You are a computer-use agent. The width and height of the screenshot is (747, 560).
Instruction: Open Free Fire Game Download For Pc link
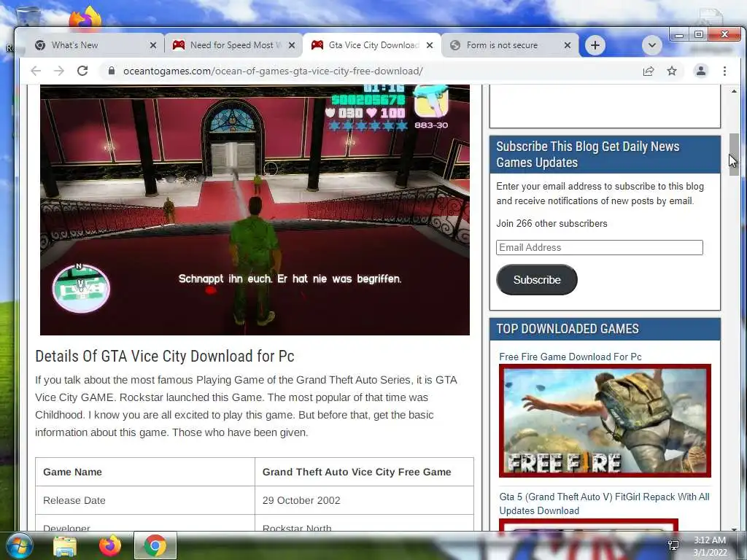(570, 357)
